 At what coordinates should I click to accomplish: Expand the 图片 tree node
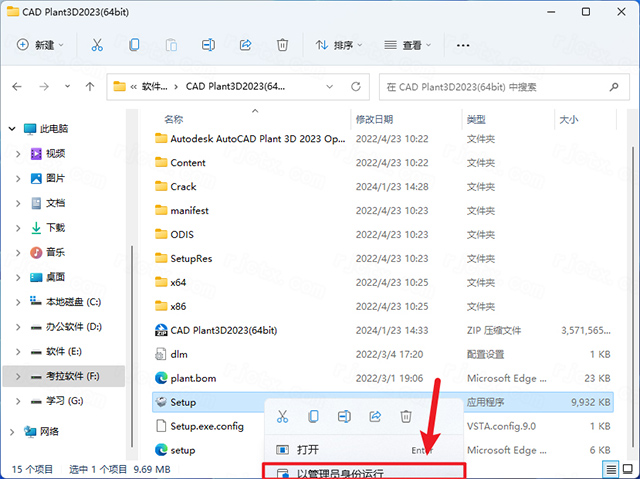point(18,179)
